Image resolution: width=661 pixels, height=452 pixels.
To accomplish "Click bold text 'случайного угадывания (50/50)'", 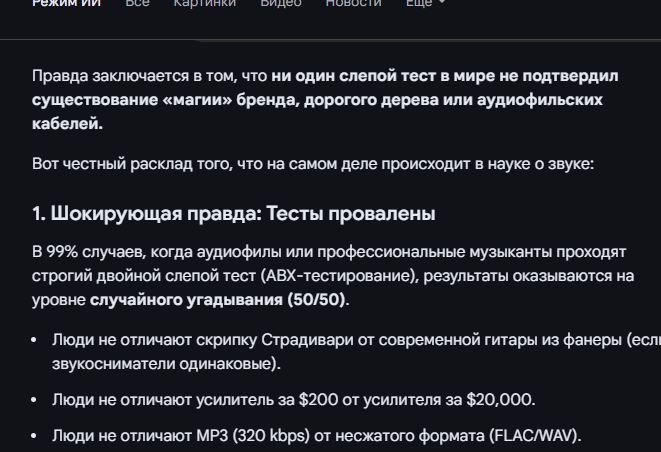I will 219,299.
